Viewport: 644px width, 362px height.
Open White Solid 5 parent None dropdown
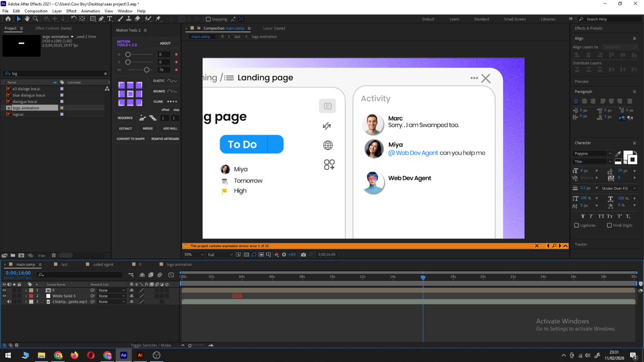coord(112,296)
